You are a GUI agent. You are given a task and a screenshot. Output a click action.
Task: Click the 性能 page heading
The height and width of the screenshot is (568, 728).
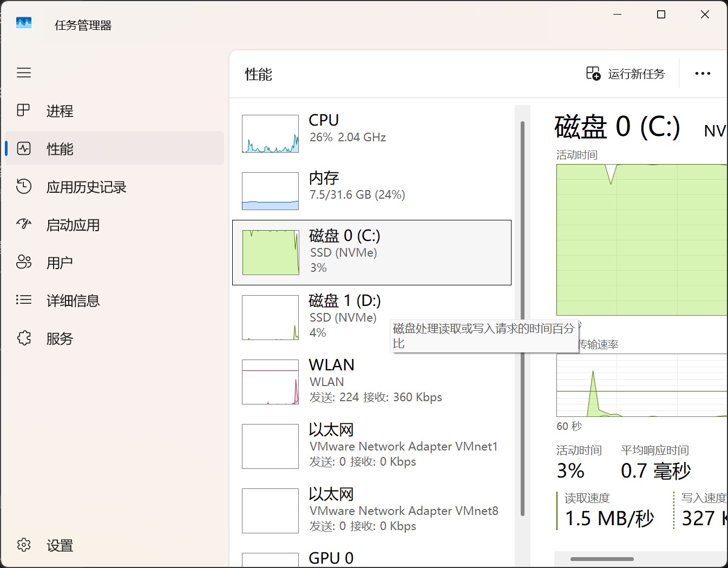click(259, 74)
